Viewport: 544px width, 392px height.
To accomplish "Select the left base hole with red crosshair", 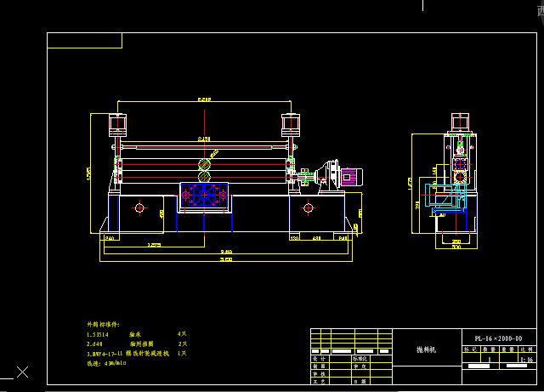I will [139, 208].
